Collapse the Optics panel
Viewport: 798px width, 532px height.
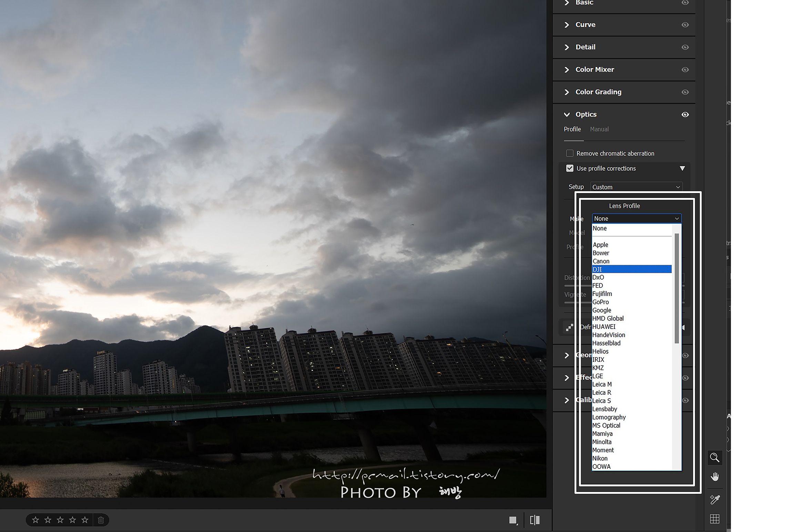567,114
